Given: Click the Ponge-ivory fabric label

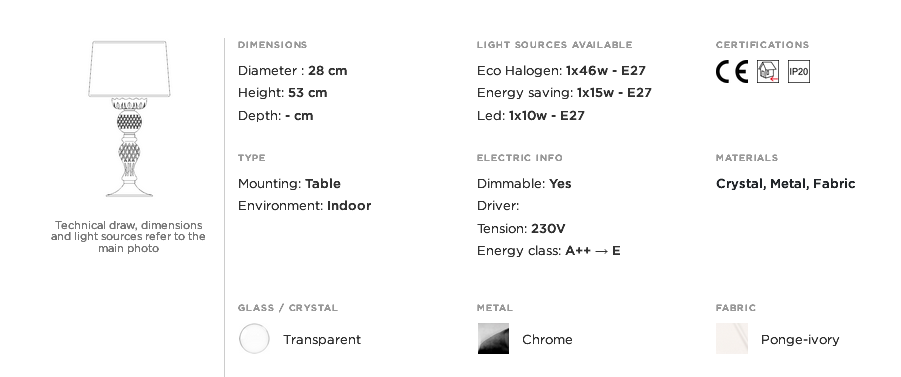Looking at the screenshot, I should tap(800, 340).
